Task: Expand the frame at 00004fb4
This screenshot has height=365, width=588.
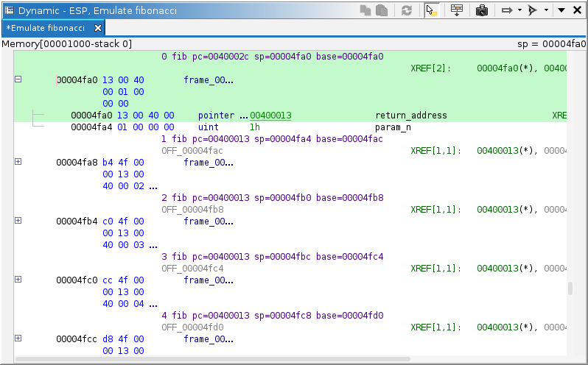Action: coord(18,221)
